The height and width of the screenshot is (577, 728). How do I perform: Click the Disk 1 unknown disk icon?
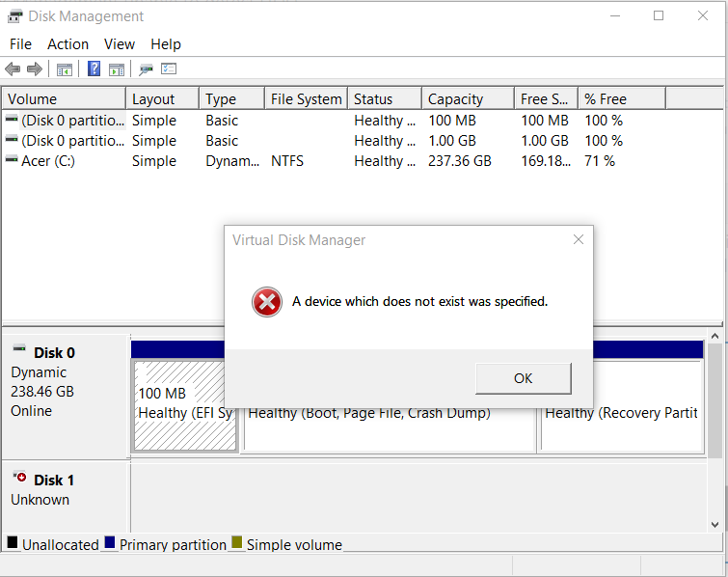click(x=19, y=476)
